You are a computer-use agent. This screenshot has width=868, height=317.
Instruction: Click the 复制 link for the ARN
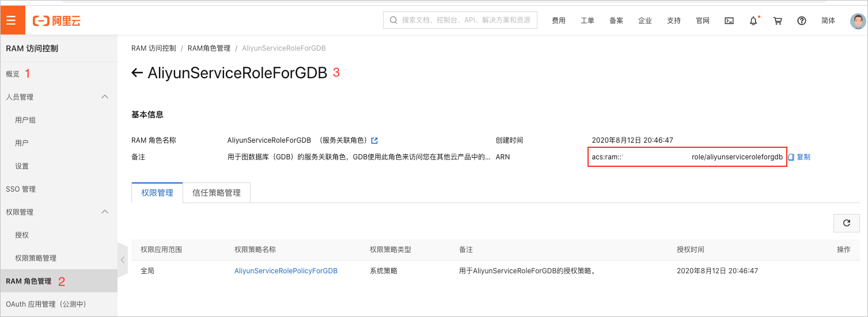(803, 157)
